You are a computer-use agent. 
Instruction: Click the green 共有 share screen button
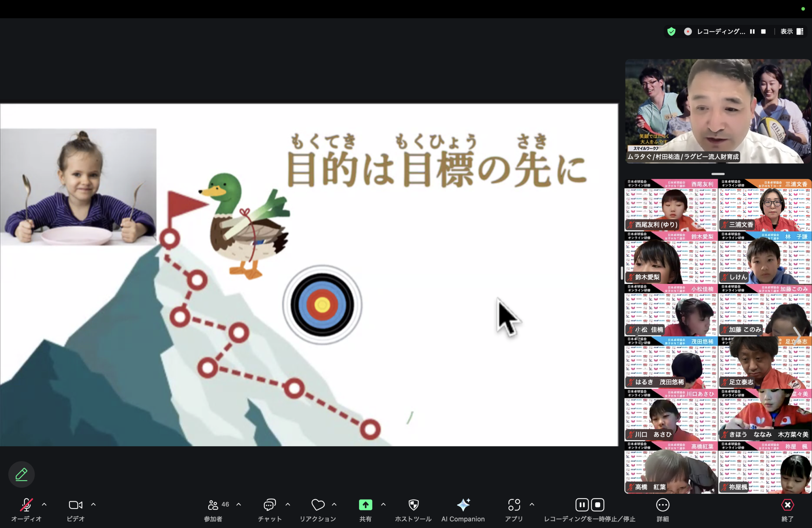tap(365, 505)
